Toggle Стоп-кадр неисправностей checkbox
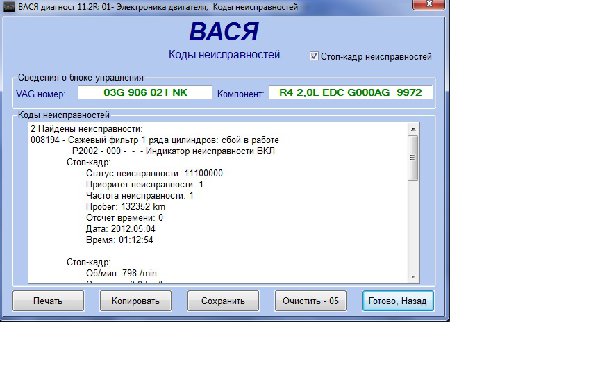 (314, 56)
